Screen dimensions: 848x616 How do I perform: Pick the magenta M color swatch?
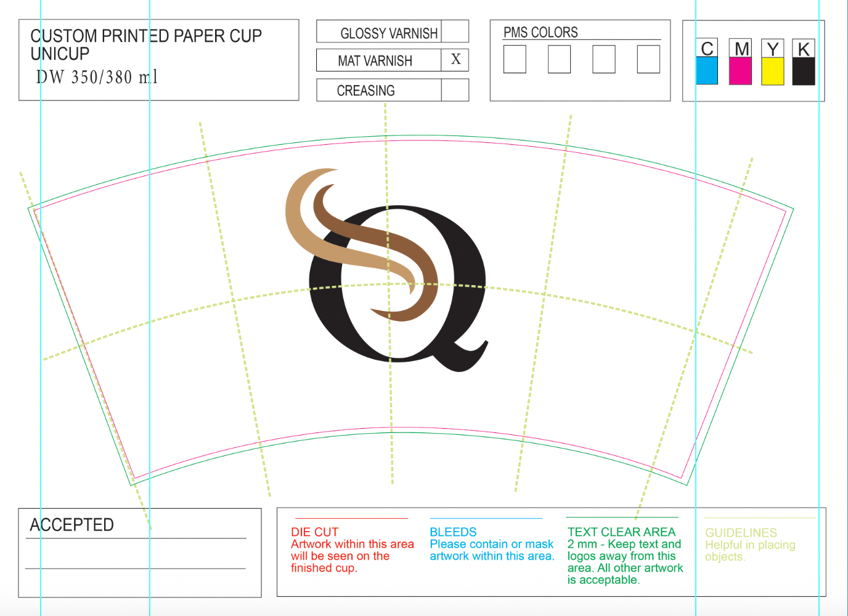[740, 70]
